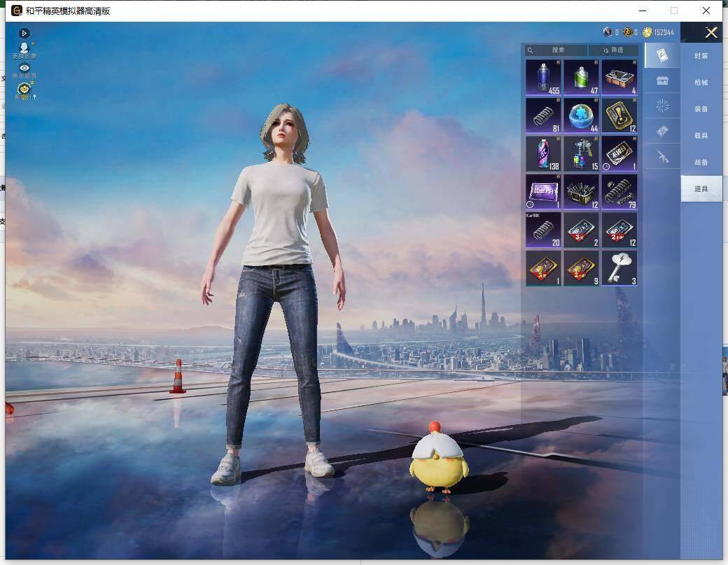
Task: Select the 不掉分 card item
Action: coord(619,153)
